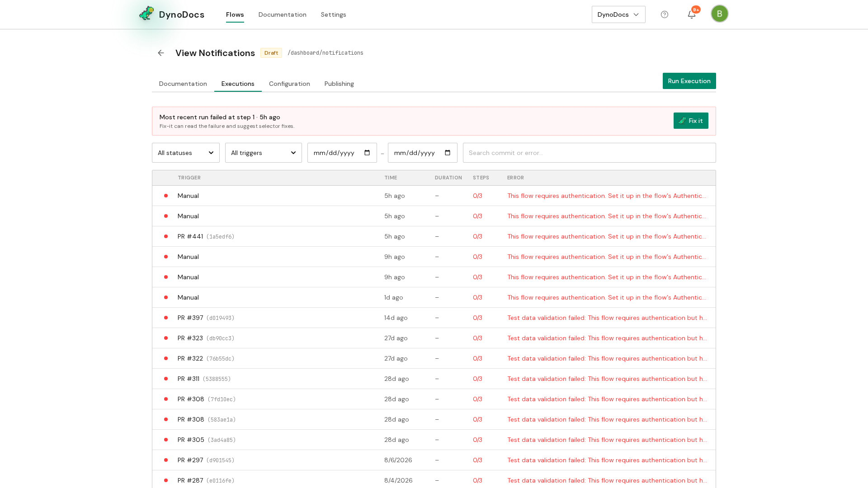Screen dimensions: 868x488
Task: Click the start date mm/dd/yyyy field
Action: pyautogui.click(x=342, y=153)
